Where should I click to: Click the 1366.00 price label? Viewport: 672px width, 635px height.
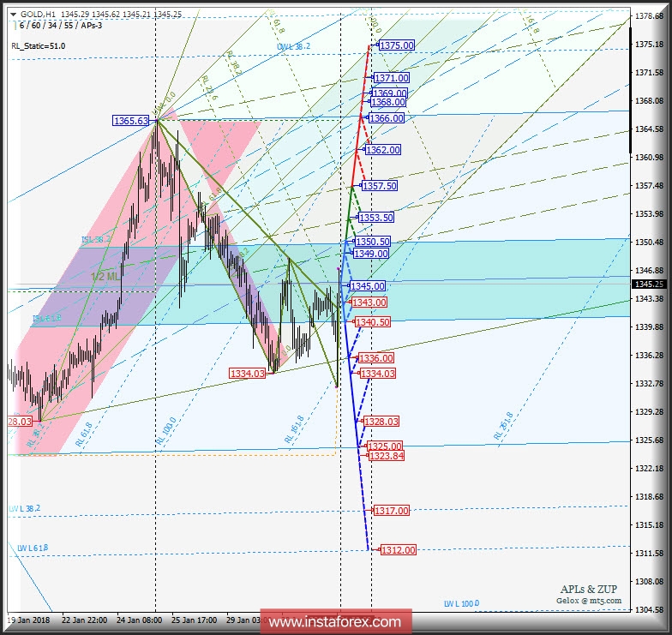(386, 118)
